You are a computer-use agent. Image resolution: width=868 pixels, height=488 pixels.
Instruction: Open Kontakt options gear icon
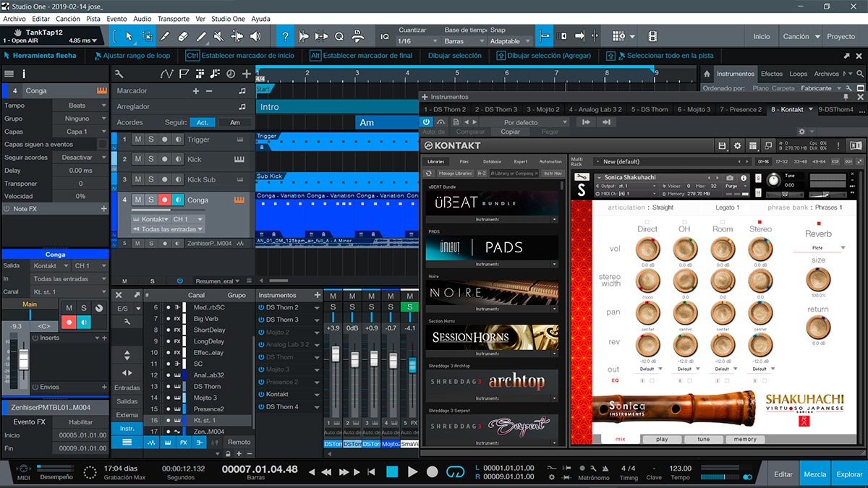coord(737,145)
